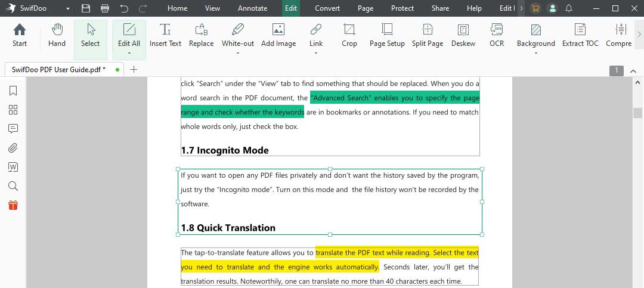The width and height of the screenshot is (644, 288).
Task: Select the Hand tool
Action: point(57,35)
